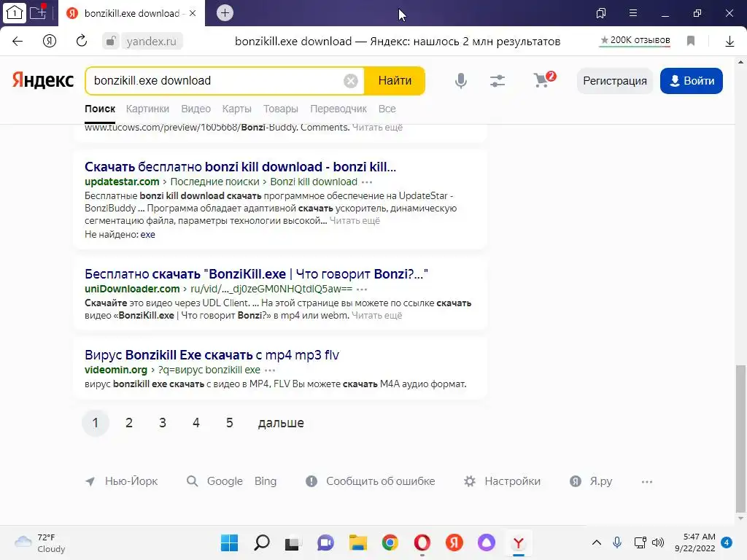Image resolution: width=747 pixels, height=560 pixels.
Task: Open Chrome from the taskbar
Action: tap(390, 542)
